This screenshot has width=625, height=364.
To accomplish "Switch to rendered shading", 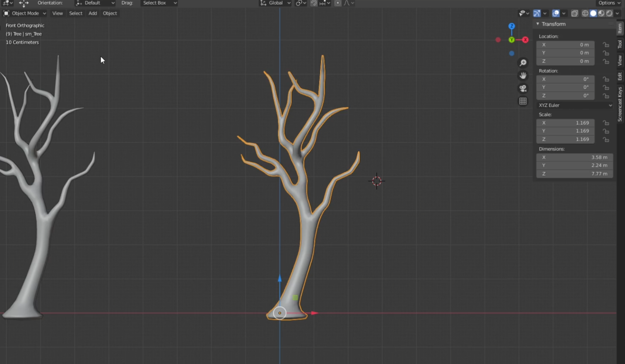I will click(609, 13).
